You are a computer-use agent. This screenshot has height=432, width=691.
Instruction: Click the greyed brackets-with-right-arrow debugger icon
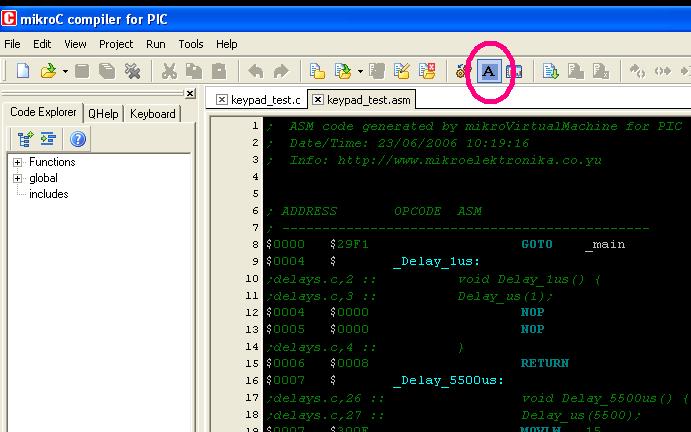point(662,71)
